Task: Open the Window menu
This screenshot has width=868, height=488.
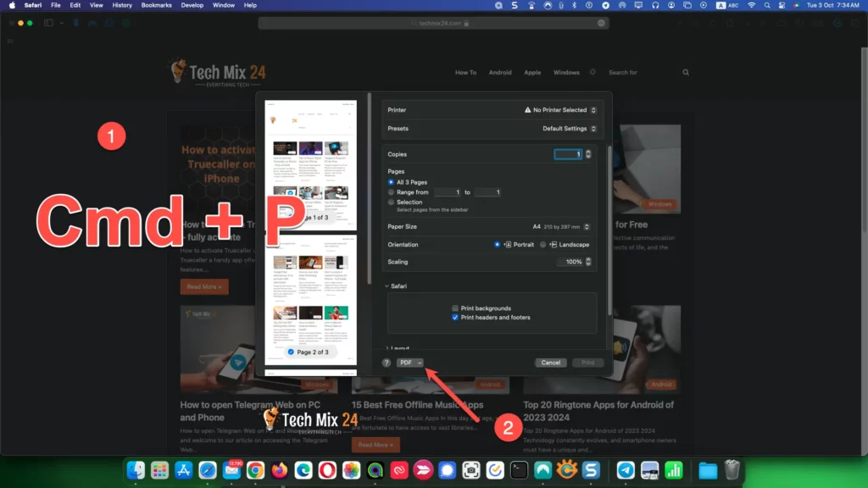Action: coord(224,5)
